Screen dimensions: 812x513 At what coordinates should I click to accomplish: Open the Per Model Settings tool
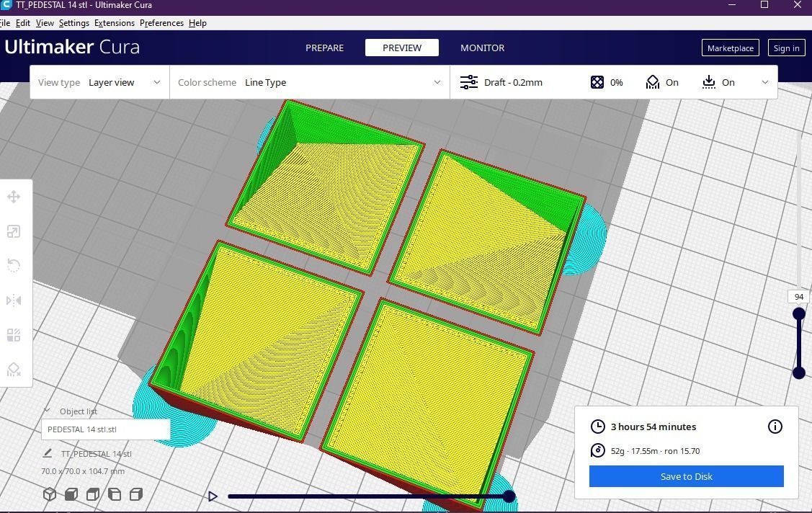click(14, 336)
